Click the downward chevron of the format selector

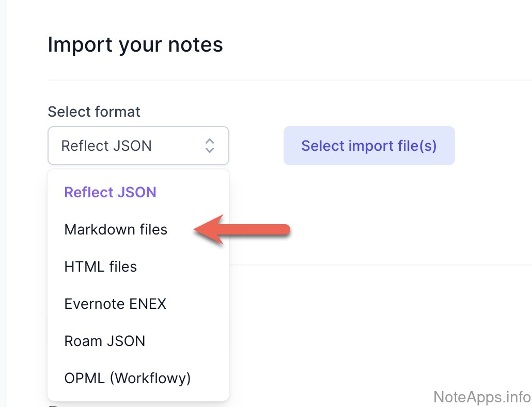coord(210,150)
